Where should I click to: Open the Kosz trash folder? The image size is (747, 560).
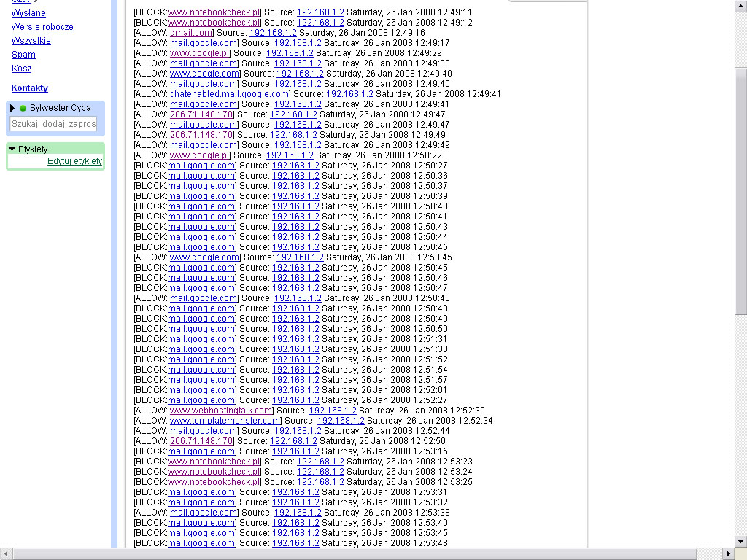point(21,68)
